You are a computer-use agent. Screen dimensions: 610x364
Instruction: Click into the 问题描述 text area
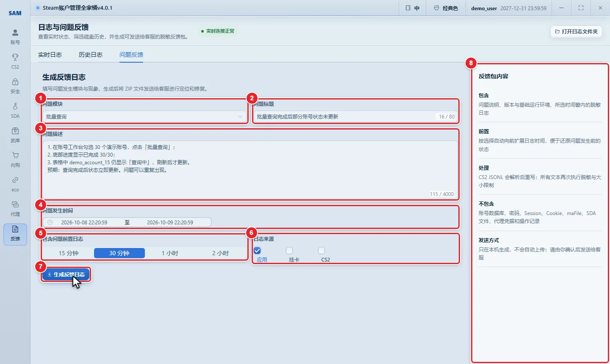coord(250,170)
